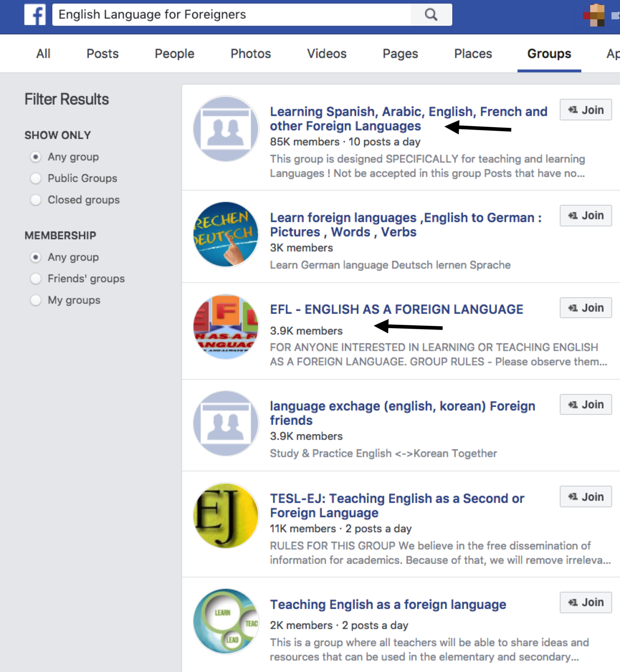Screen dimensions: 620x672
Task: Open the language exchange group's default avatar
Action: [226, 423]
